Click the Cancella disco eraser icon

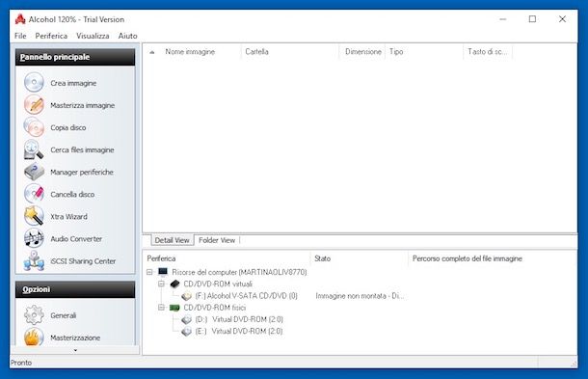(34, 194)
